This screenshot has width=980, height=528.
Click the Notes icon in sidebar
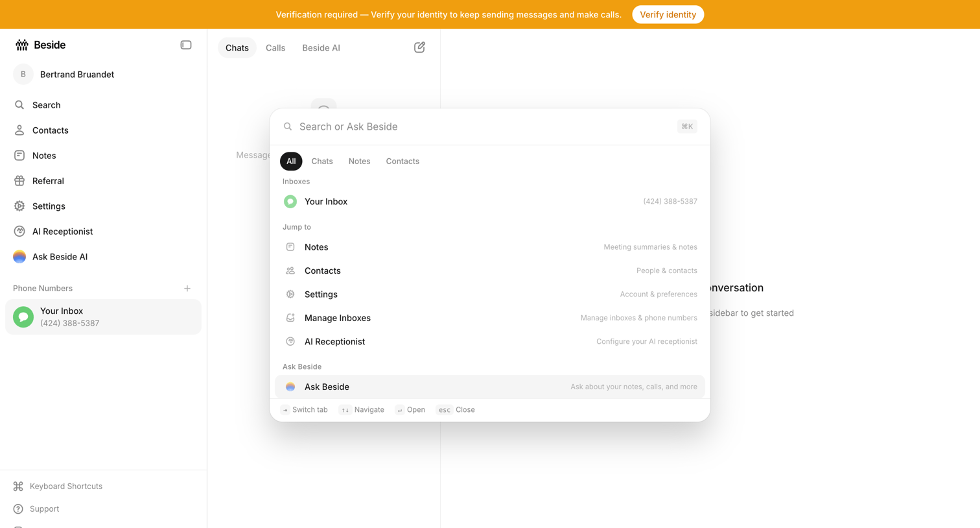[x=19, y=156]
